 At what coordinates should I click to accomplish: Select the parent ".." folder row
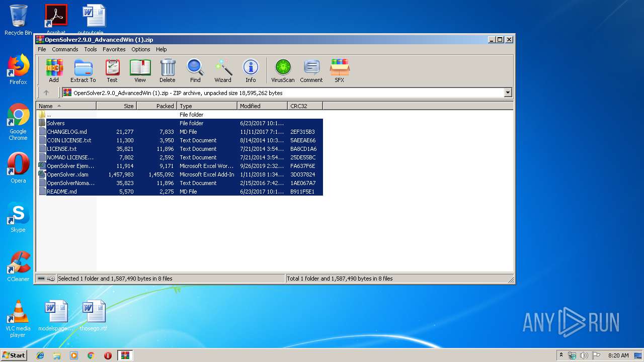[x=180, y=115]
